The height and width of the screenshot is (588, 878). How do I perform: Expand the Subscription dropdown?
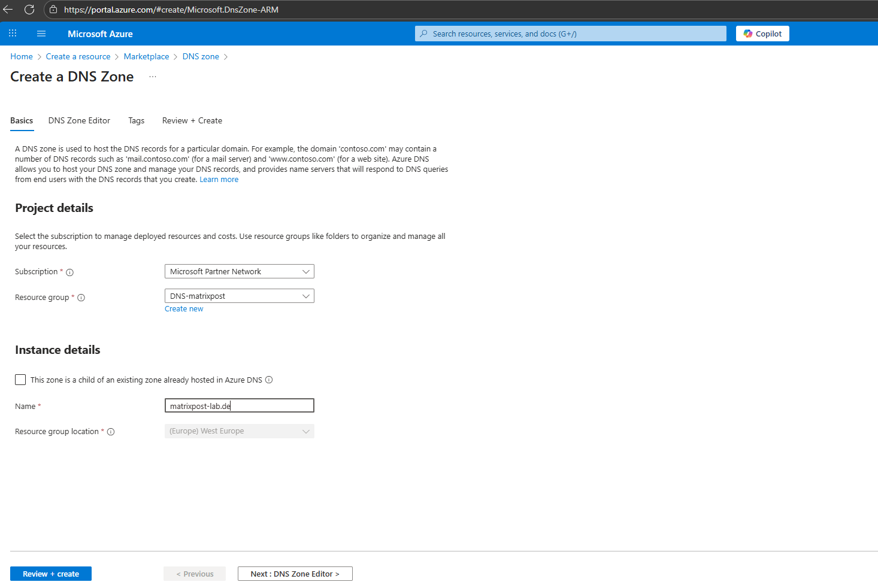pyautogui.click(x=239, y=271)
